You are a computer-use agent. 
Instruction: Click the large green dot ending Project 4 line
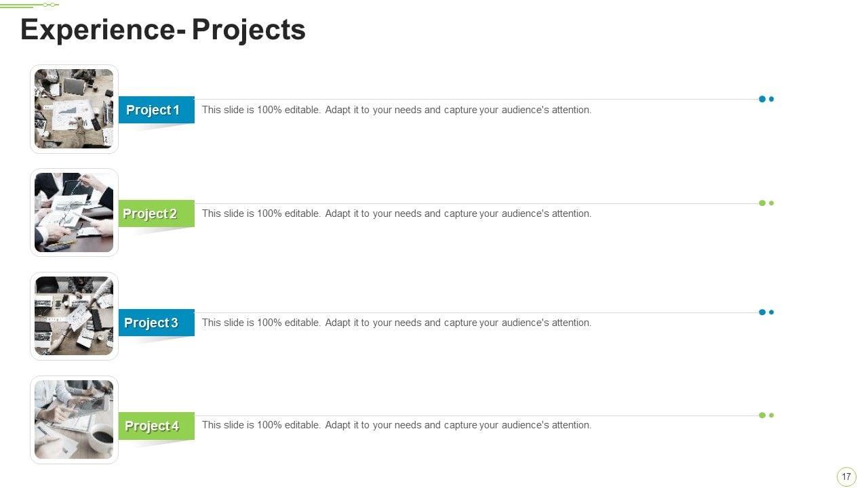click(762, 415)
